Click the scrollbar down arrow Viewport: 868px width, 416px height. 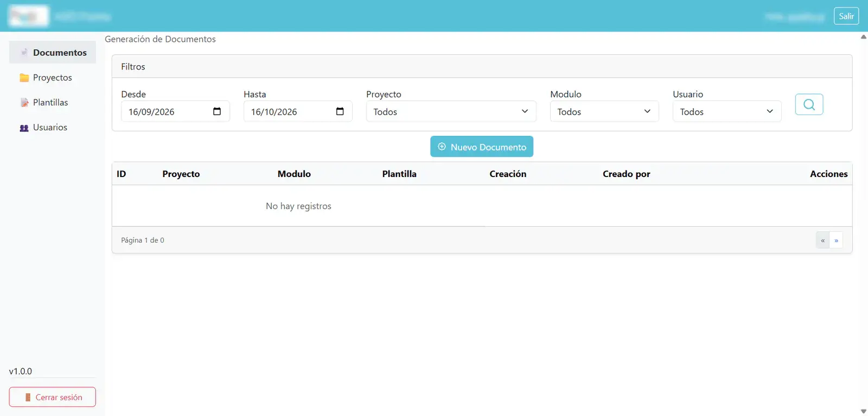(864, 411)
